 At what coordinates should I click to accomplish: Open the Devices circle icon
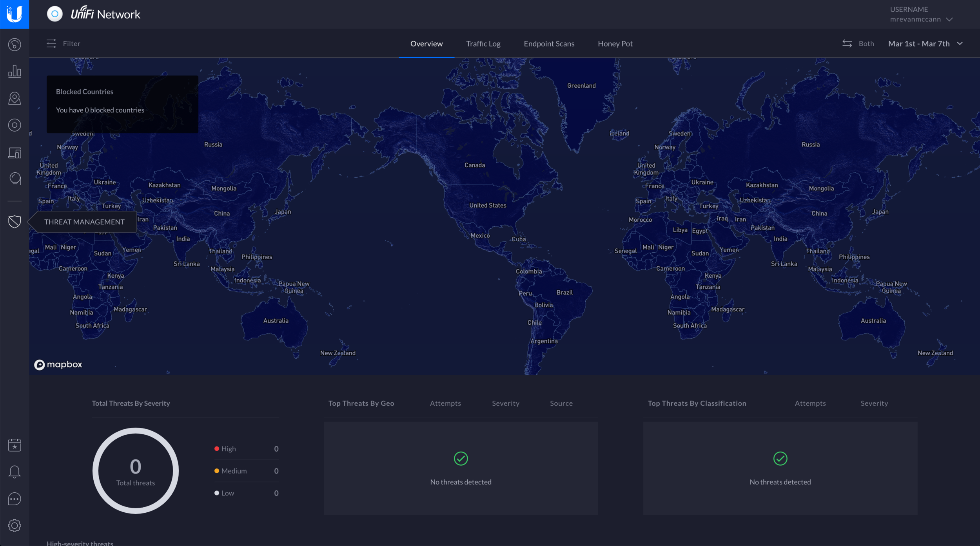[15, 125]
